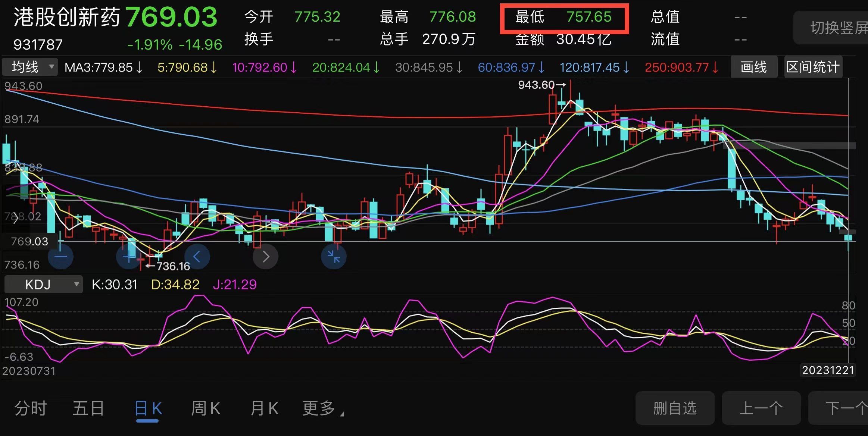This screenshot has width=868, height=436.
Task: Tap the D:34.82 indicator value
Action: point(175,285)
